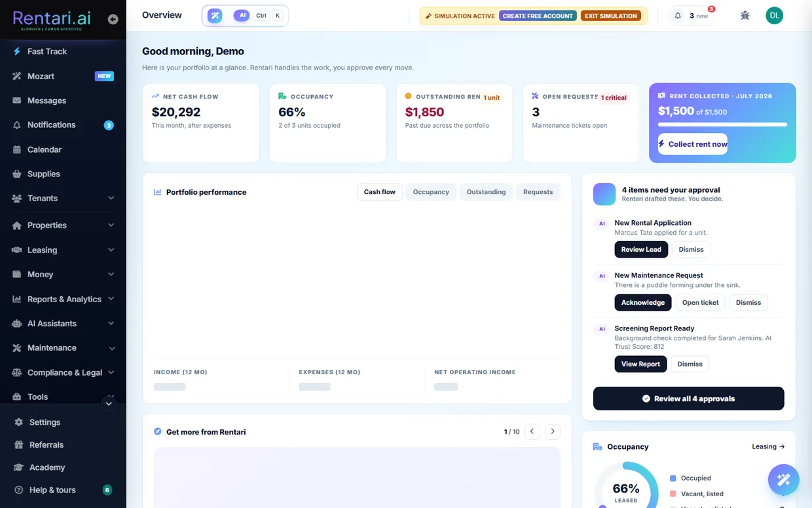Dismiss the New Rental Application item

(x=691, y=249)
